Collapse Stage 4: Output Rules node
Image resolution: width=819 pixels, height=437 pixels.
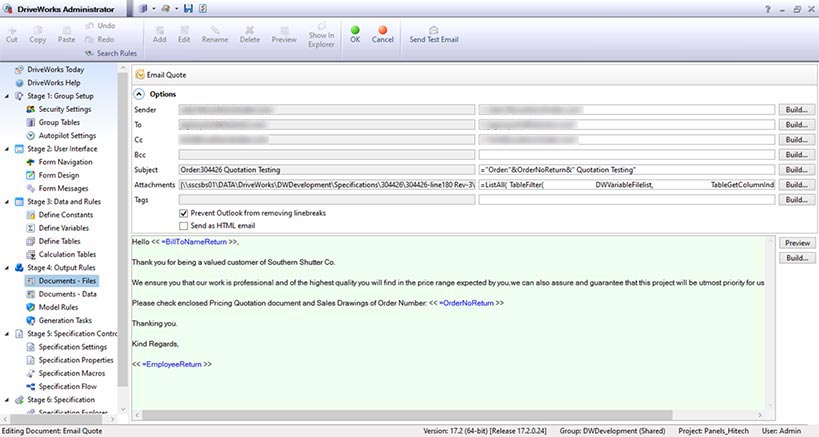(x=7, y=267)
